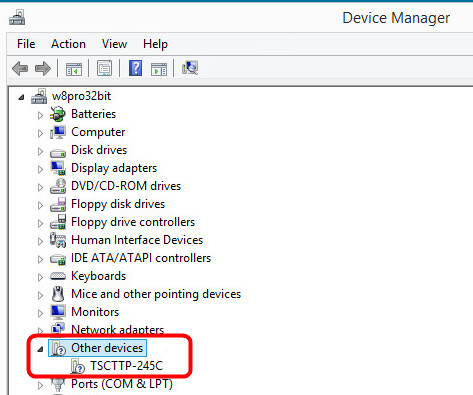Select the Human Interface Devices label
Screen dimensions: 473x395
(137, 240)
